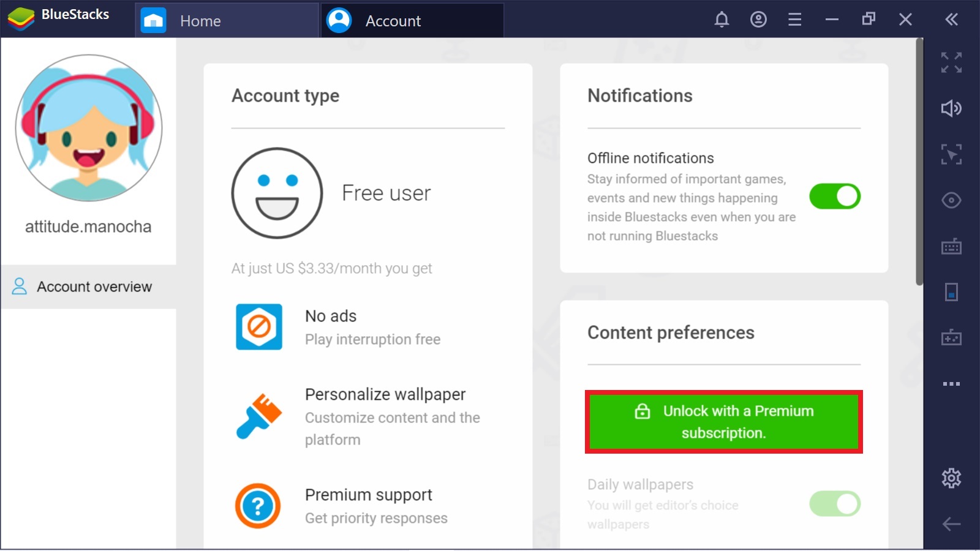Open the notifications bell icon

pyautogui.click(x=722, y=20)
